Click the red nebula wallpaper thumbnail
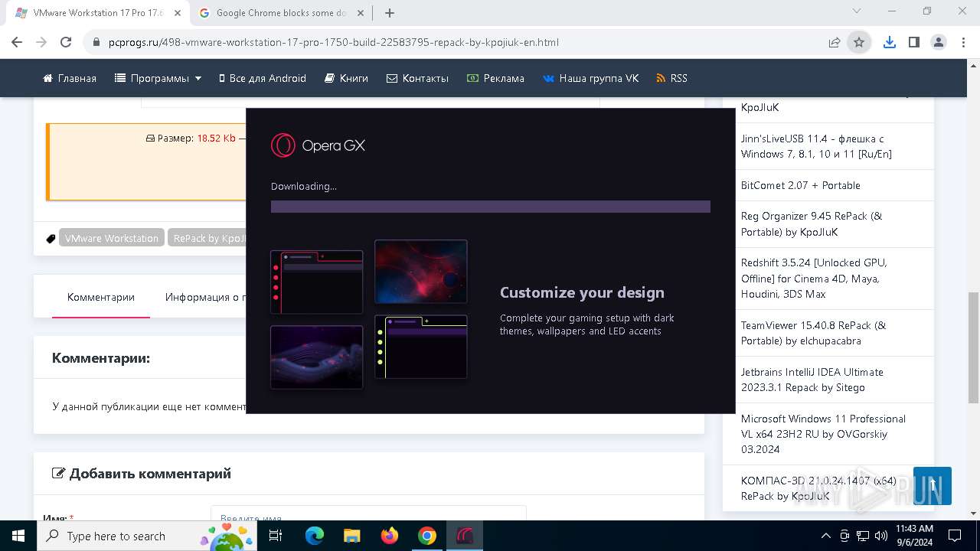 421,272
